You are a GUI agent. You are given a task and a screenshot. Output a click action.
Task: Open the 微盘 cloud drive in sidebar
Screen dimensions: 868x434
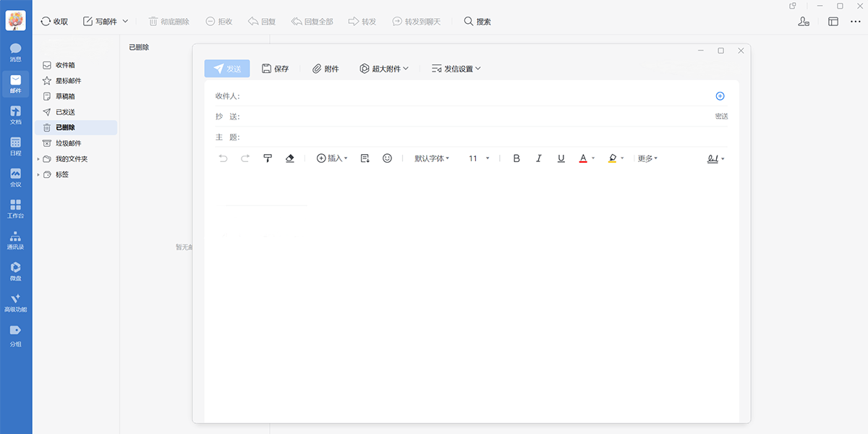pos(15,271)
